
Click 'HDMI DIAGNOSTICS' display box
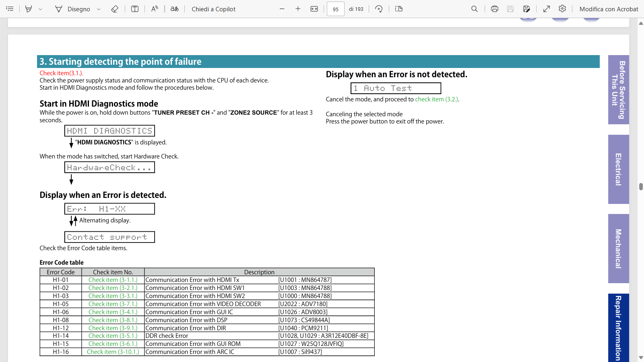109,131
